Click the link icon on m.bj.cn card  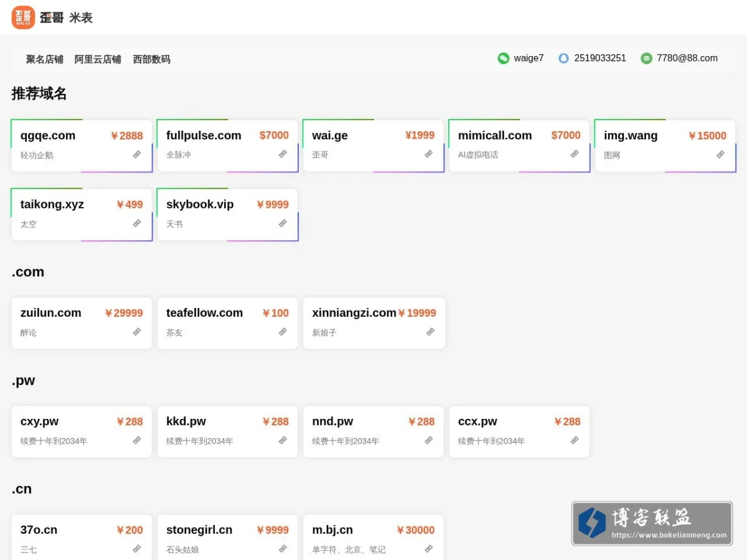(x=429, y=549)
